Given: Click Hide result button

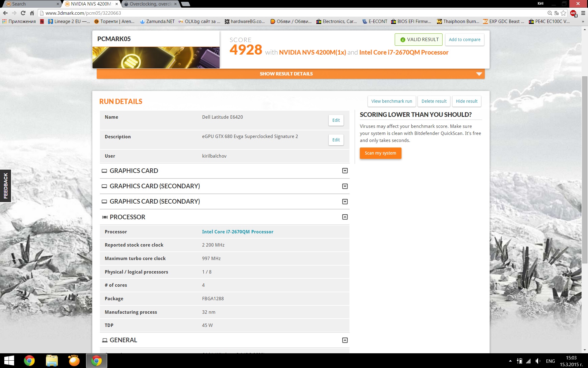Looking at the screenshot, I should (466, 101).
